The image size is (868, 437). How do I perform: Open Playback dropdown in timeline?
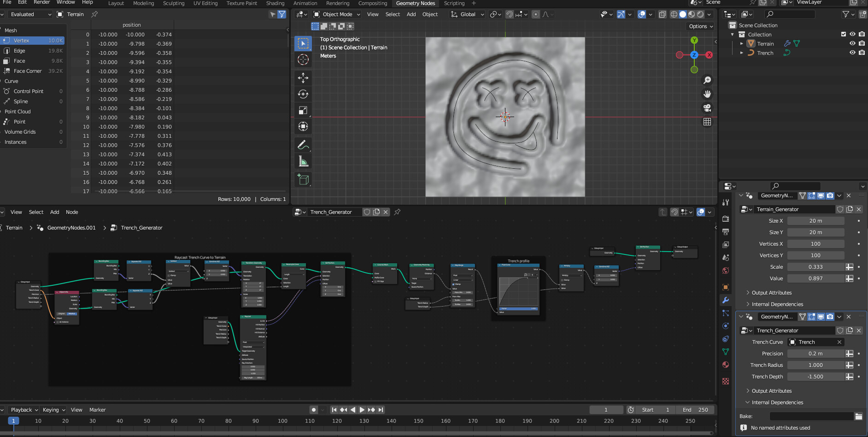(x=24, y=410)
